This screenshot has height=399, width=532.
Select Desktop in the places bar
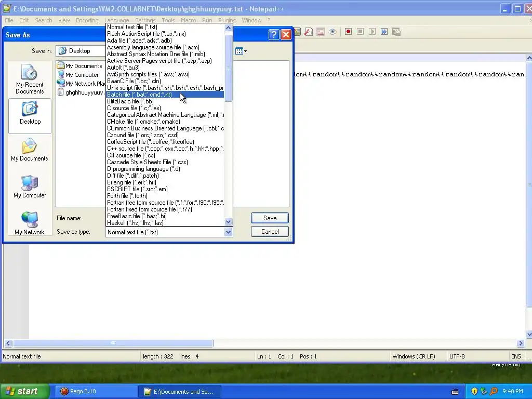(x=30, y=116)
